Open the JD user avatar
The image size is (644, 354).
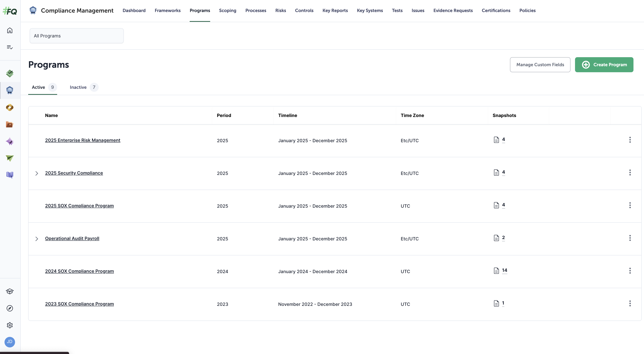[10, 342]
